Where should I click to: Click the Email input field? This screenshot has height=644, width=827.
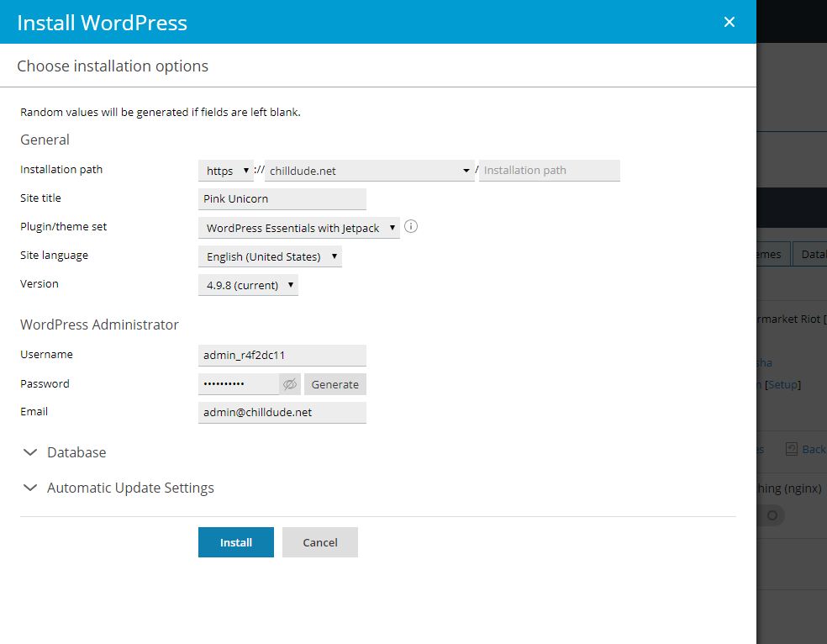tap(282, 413)
